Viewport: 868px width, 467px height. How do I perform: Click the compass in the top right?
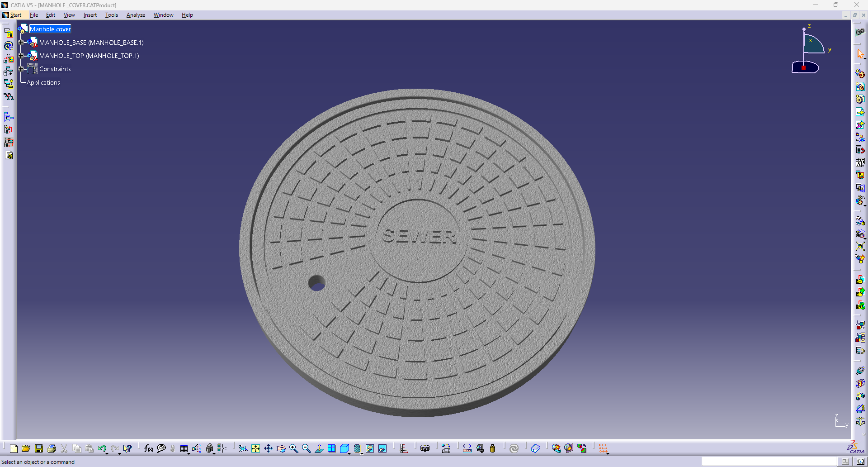(x=812, y=50)
